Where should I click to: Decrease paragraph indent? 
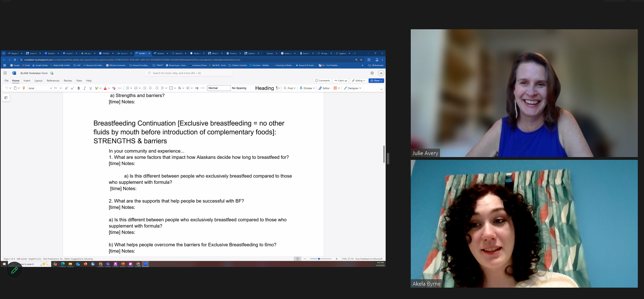point(150,88)
